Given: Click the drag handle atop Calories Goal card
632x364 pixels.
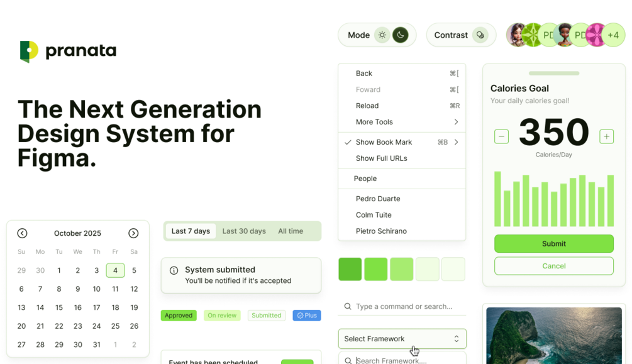Looking at the screenshot, I should coord(554,74).
